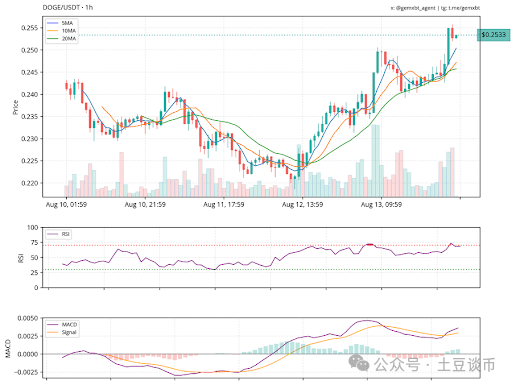Click the MACD legend entry
Image resolution: width=512 pixels, height=385 pixels.
click(x=62, y=324)
